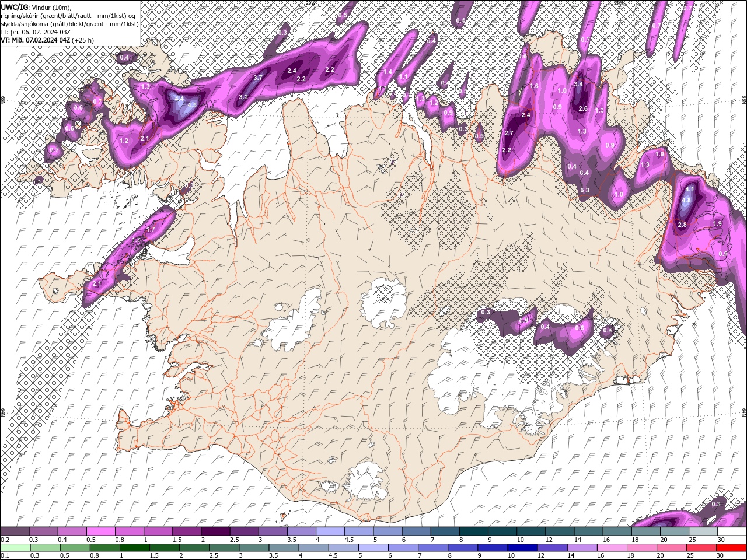Click the '0.2' label in the snow legend

tap(5, 540)
